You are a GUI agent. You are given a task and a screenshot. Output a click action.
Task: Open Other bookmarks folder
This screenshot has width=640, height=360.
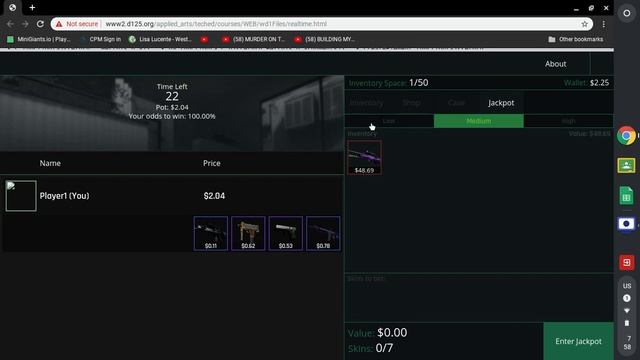576,39
